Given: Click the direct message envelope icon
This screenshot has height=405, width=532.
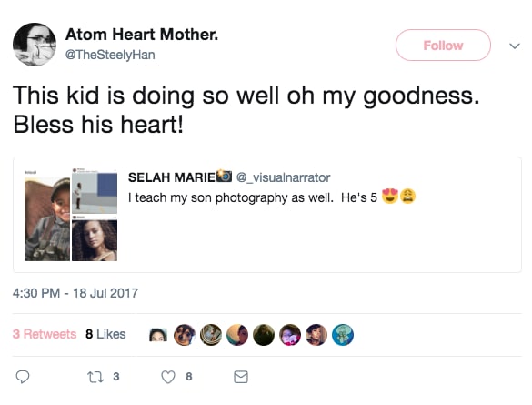Looking at the screenshot, I should tap(241, 377).
